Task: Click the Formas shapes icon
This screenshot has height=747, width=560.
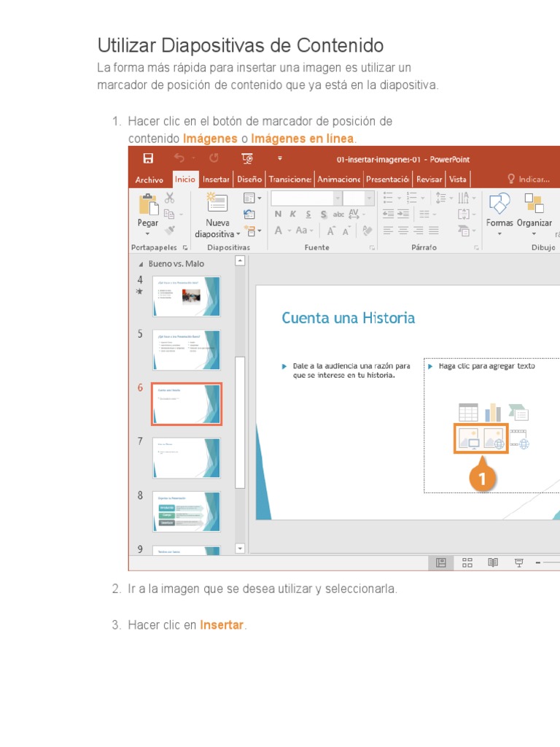Action: (x=499, y=204)
